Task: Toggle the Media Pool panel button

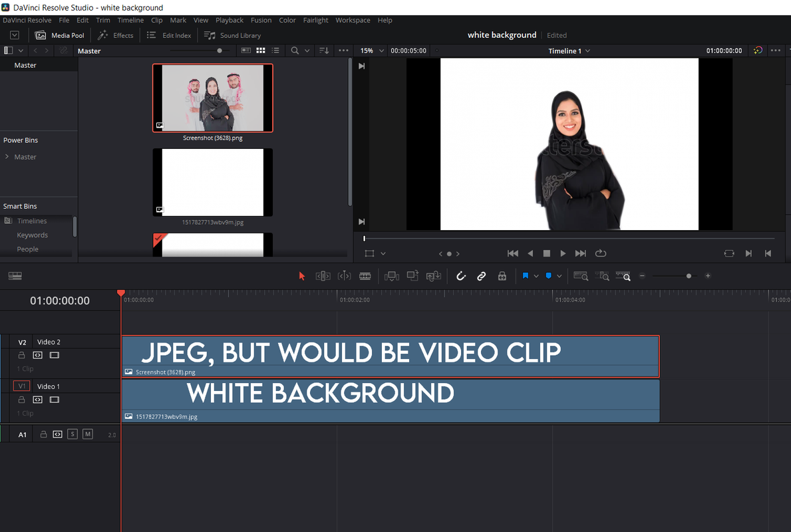Action: coord(59,35)
